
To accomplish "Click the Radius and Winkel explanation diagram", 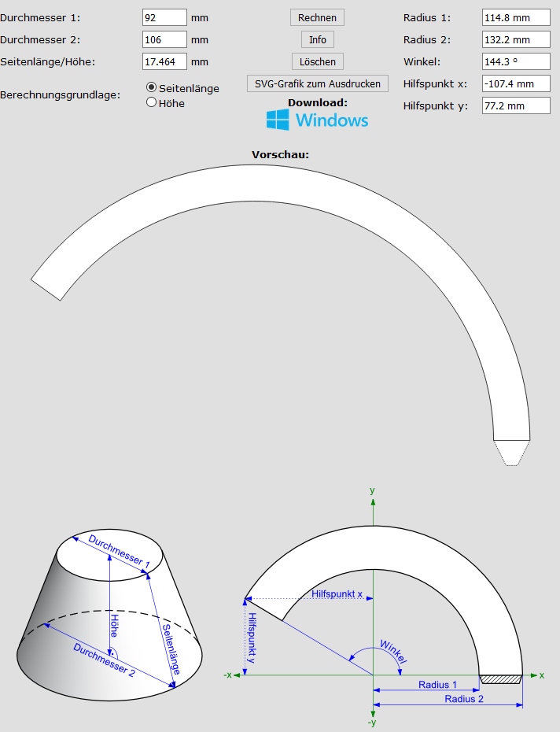I will pyautogui.click(x=384, y=607).
